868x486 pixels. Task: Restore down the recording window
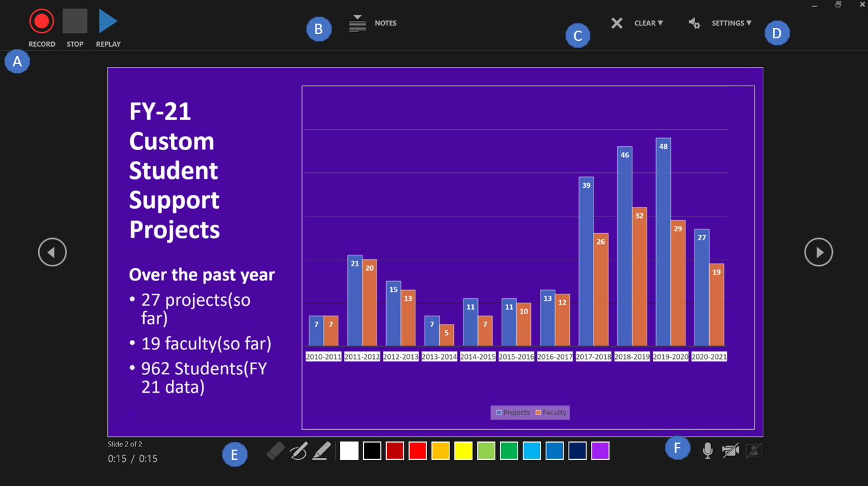tap(839, 4)
